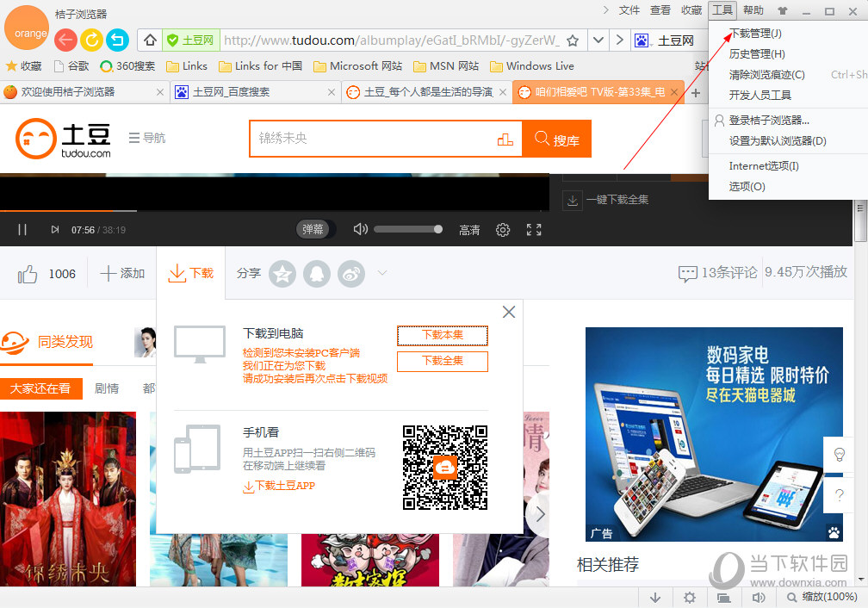Image resolution: width=868 pixels, height=608 pixels.
Task: Open the video player settings gear
Action: click(503, 229)
